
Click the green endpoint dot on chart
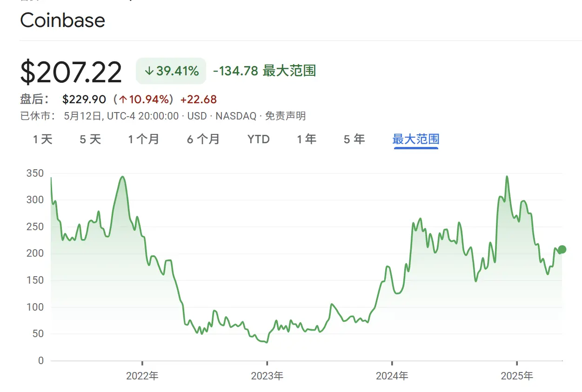point(562,249)
